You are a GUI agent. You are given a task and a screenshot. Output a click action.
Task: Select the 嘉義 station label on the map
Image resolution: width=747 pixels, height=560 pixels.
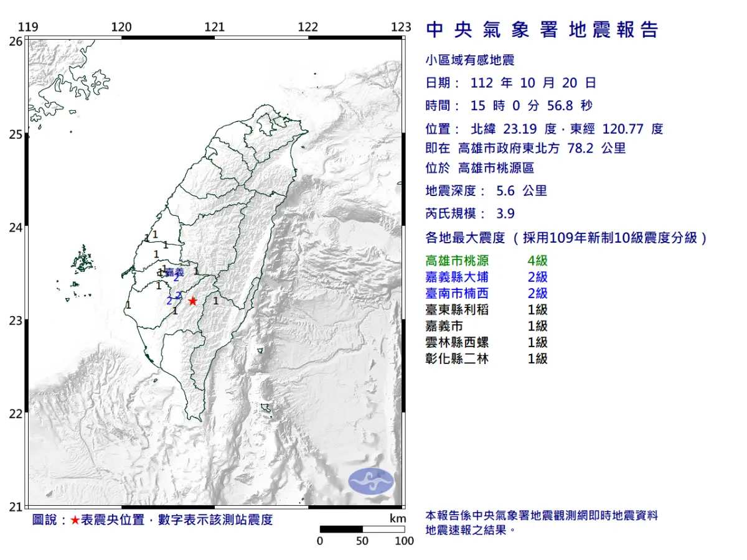(x=176, y=272)
